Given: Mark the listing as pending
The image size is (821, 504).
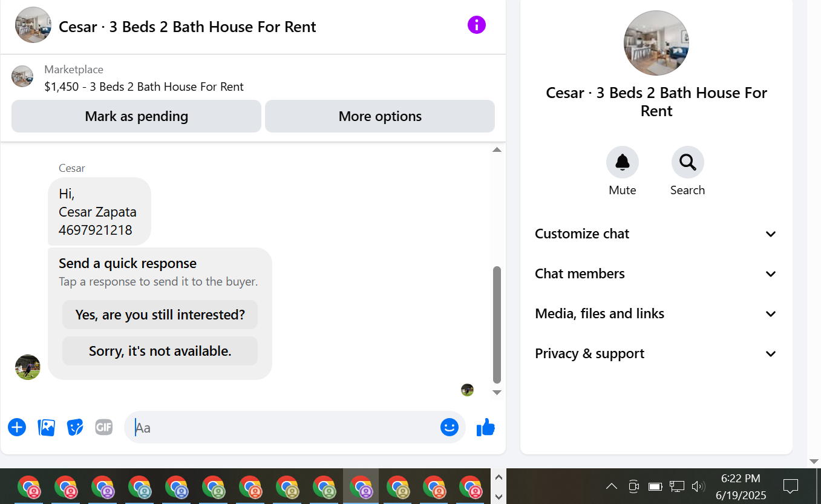Looking at the screenshot, I should click(136, 116).
